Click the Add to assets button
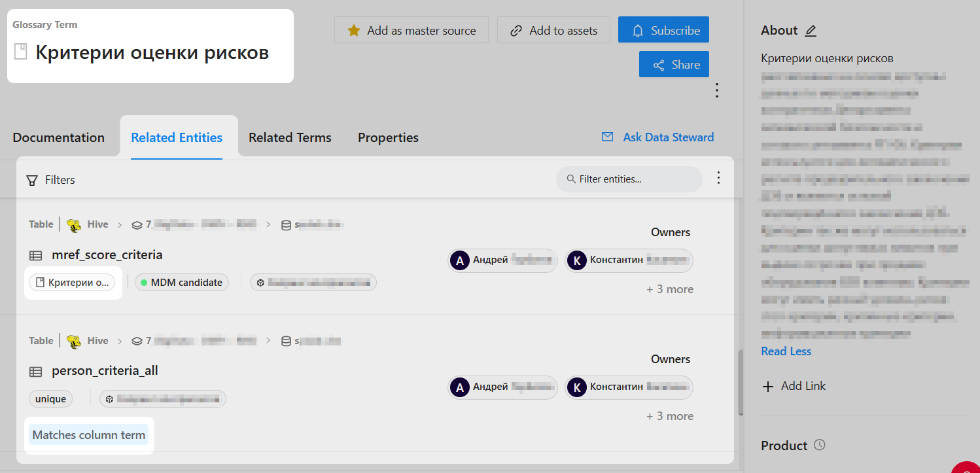The image size is (980, 473). (x=553, y=30)
